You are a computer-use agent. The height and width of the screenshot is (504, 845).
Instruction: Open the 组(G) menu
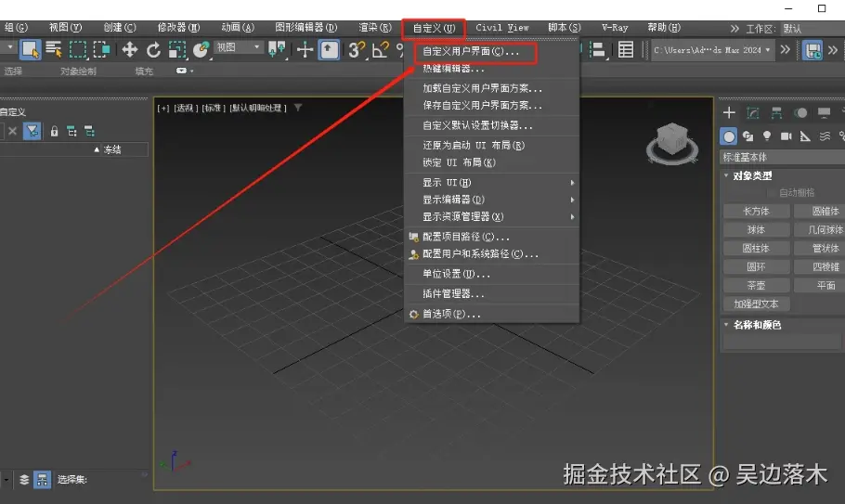coord(16,28)
